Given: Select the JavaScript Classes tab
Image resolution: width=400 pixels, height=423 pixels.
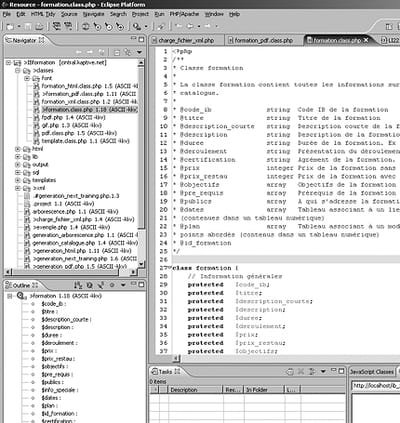Looking at the screenshot, I should point(372,371).
